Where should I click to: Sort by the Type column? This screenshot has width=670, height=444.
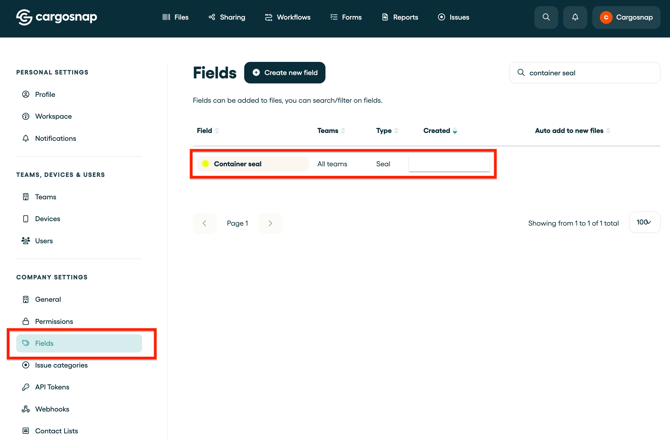(x=387, y=131)
